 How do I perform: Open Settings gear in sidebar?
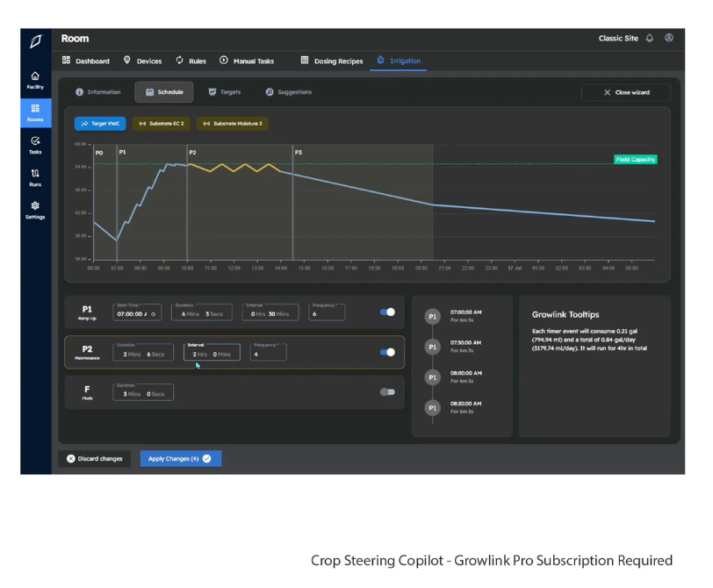35,210
